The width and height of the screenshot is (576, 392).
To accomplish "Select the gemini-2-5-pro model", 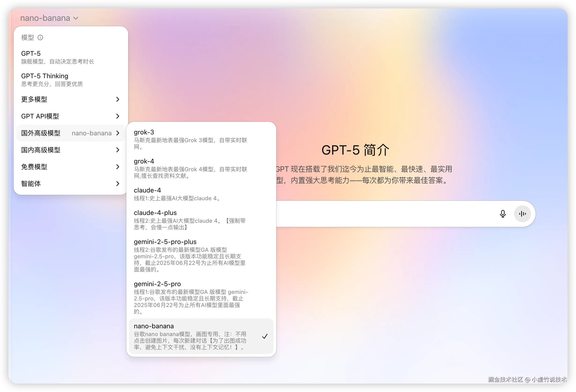I will tap(157, 284).
